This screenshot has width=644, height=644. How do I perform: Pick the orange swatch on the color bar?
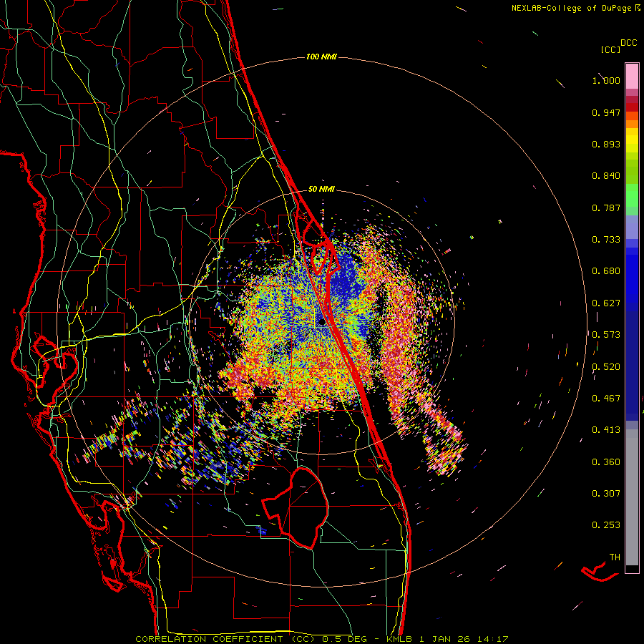632,124
